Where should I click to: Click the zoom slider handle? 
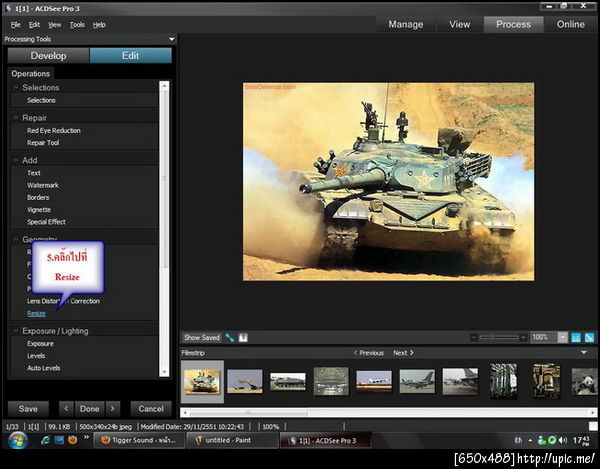coord(493,337)
